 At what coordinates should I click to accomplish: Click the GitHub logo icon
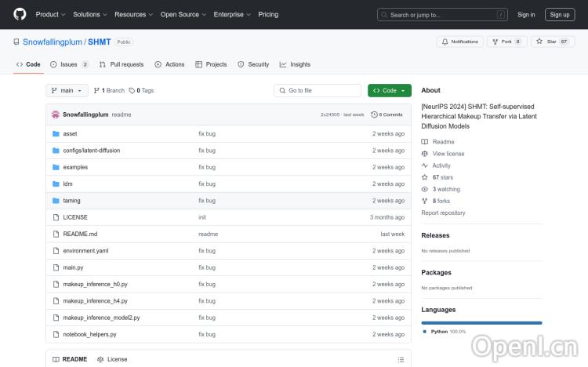click(x=20, y=14)
